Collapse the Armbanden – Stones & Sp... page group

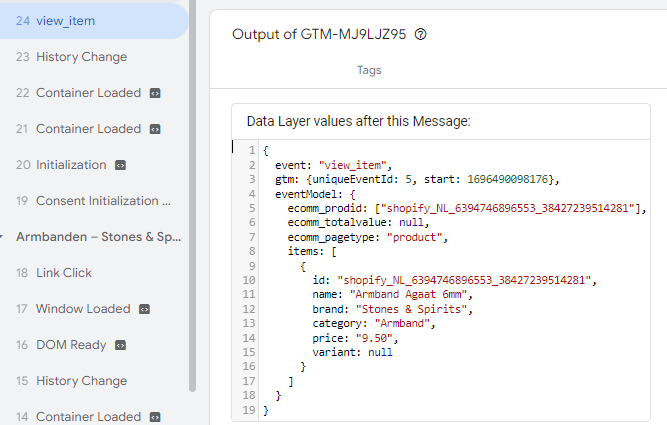click(x=1, y=237)
